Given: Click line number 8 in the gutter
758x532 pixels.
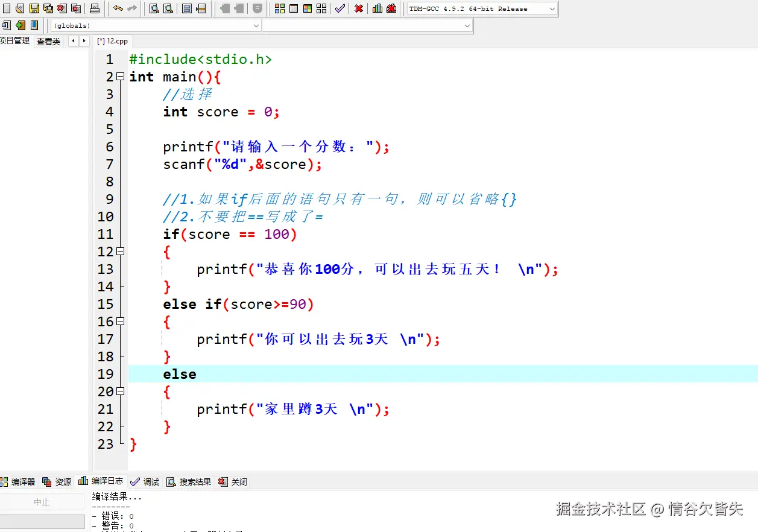Looking at the screenshot, I should pos(109,182).
